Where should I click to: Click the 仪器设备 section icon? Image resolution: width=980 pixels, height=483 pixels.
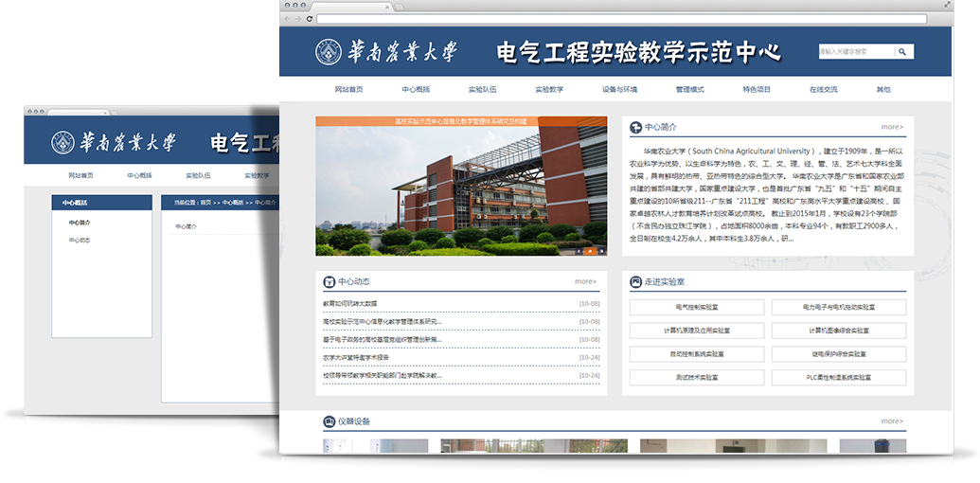coord(329,421)
